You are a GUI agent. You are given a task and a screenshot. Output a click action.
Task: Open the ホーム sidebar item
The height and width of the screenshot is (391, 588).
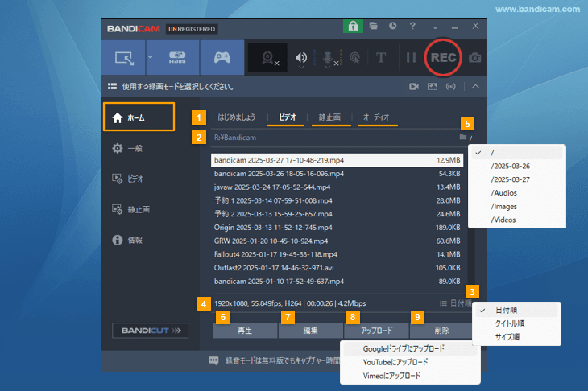139,117
